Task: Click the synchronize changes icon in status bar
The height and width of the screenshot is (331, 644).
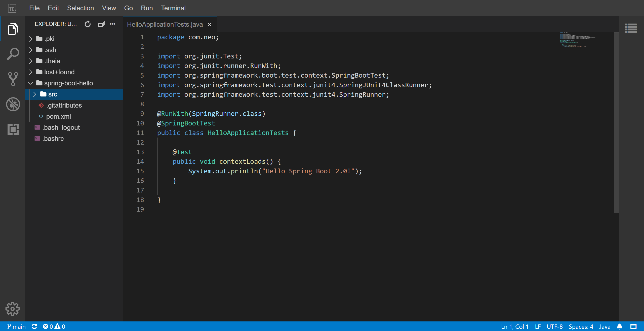Action: (x=34, y=326)
